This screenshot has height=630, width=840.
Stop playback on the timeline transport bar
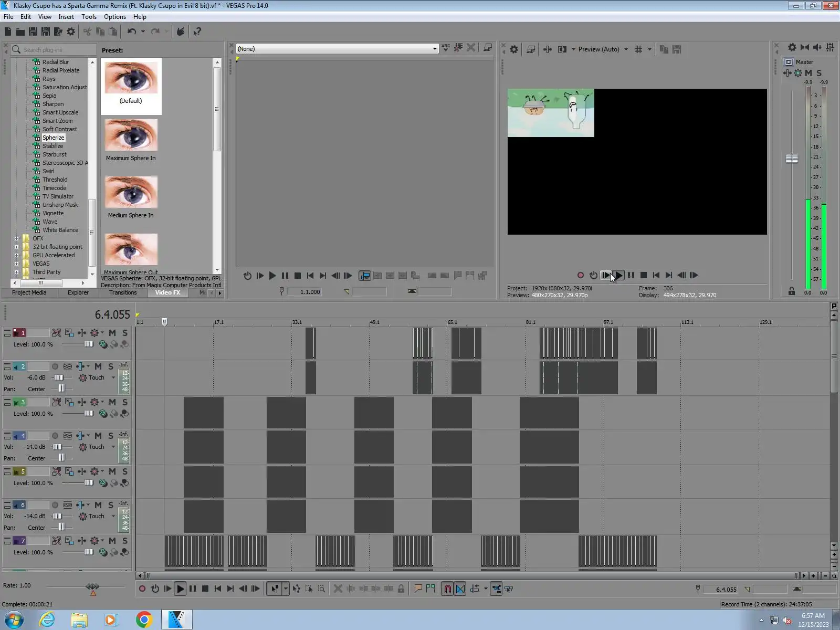205,589
